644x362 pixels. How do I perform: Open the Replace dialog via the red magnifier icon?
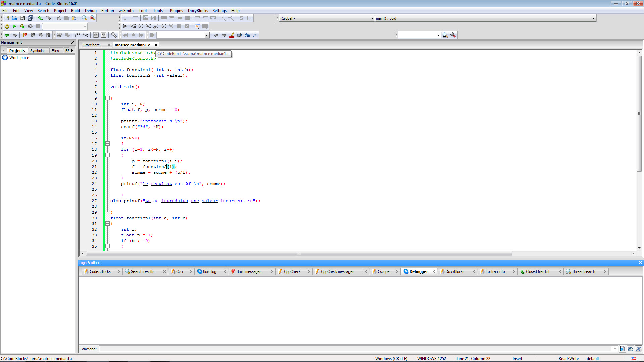pos(92,18)
